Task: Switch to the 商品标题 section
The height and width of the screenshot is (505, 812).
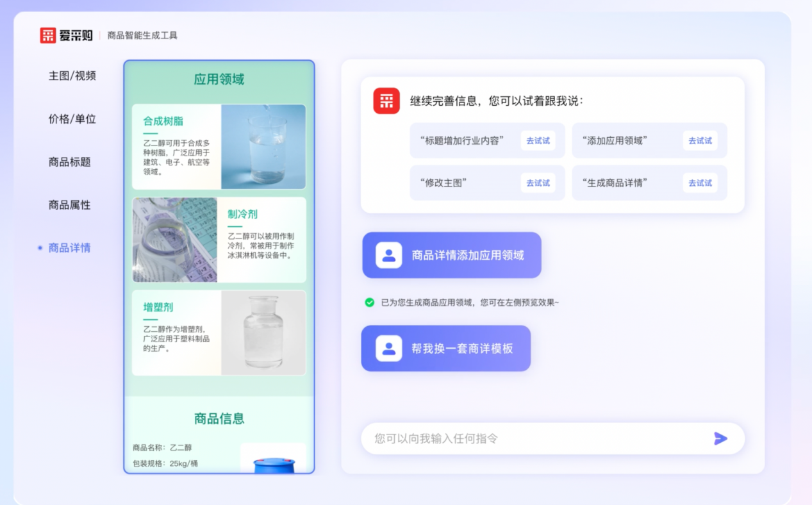Action: [x=70, y=162]
